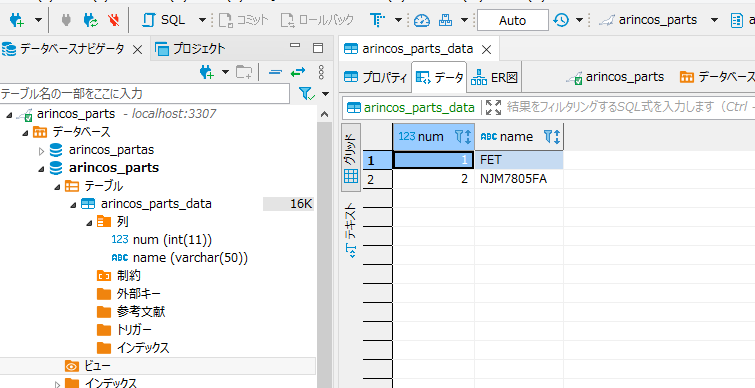
Task: Open the SQL editor button
Action: (165, 20)
